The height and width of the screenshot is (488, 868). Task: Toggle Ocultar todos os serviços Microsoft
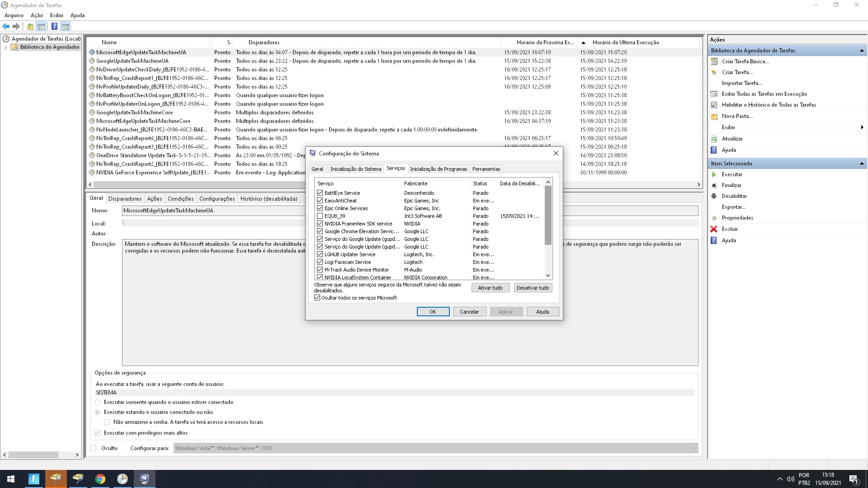[317, 298]
